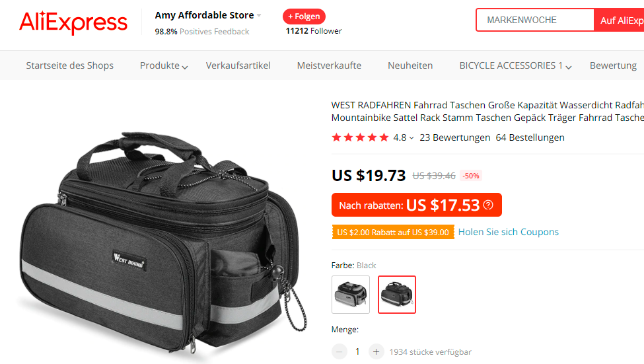
Task: Click the AliExpress logo
Action: 73,22
